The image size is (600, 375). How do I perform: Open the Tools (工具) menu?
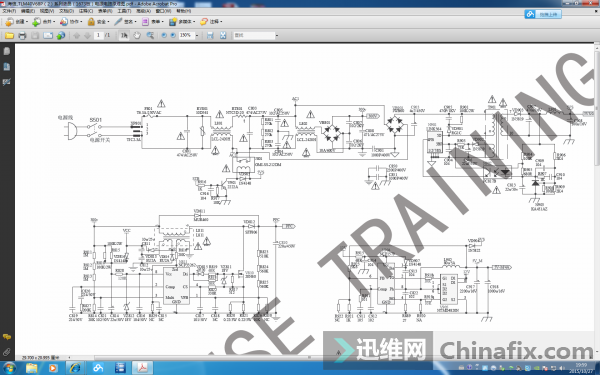124,11
